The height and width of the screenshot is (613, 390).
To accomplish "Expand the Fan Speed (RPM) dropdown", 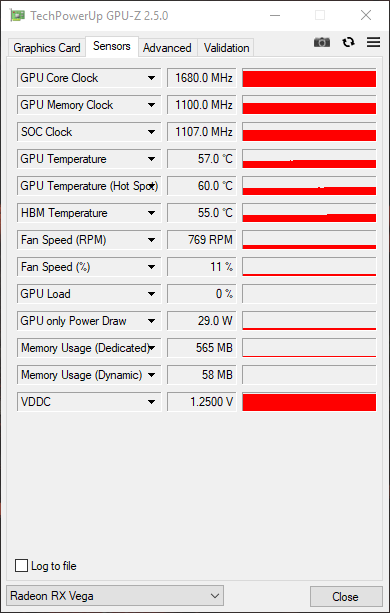I will (152, 240).
